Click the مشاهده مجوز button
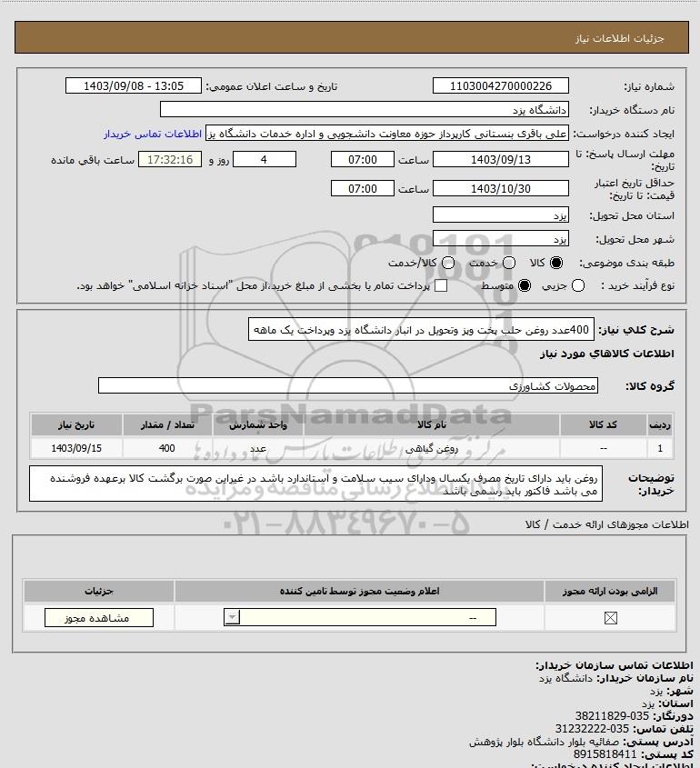 [x=98, y=618]
